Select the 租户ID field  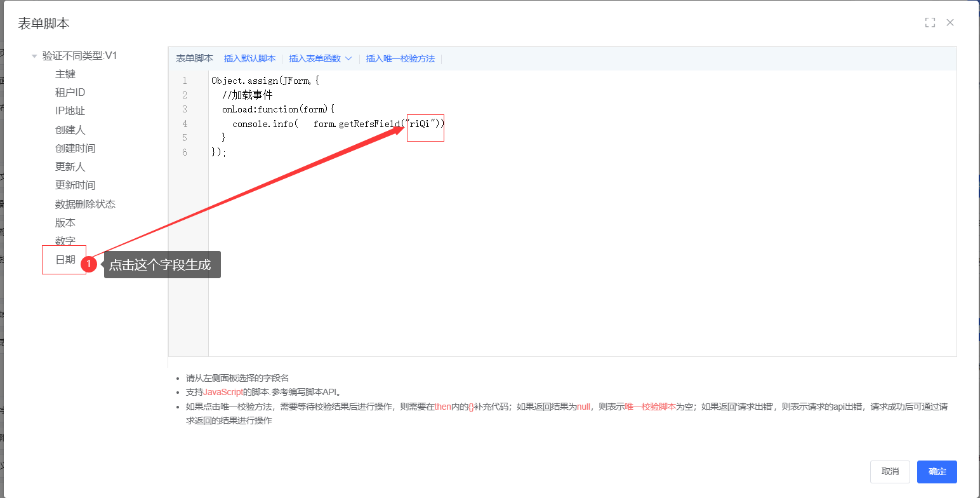tap(70, 93)
